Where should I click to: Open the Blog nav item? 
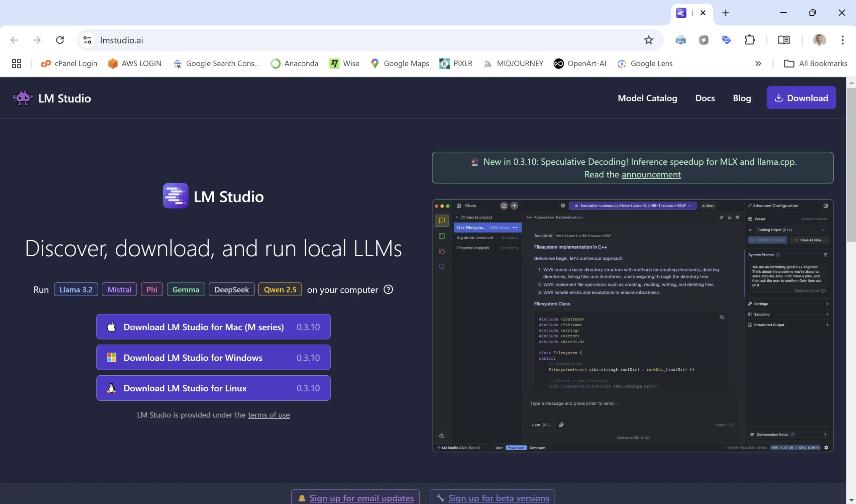[x=742, y=98]
